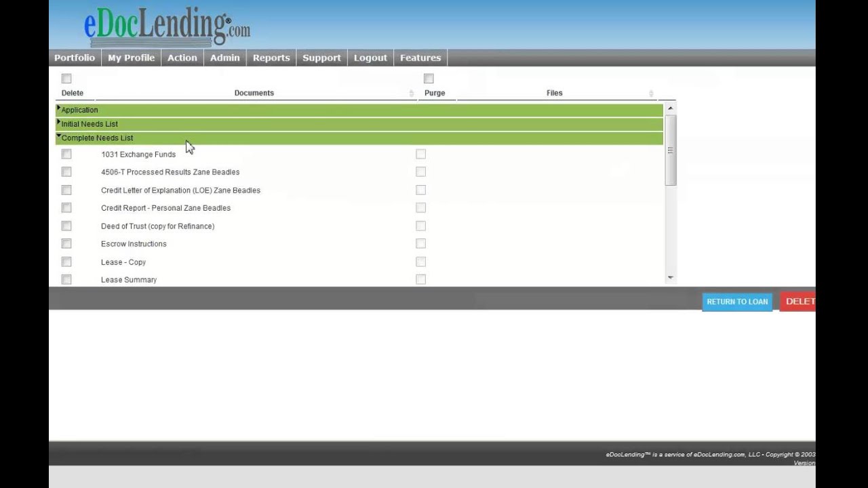The width and height of the screenshot is (868, 488).
Task: Click the red Delete button
Action: coord(797,302)
